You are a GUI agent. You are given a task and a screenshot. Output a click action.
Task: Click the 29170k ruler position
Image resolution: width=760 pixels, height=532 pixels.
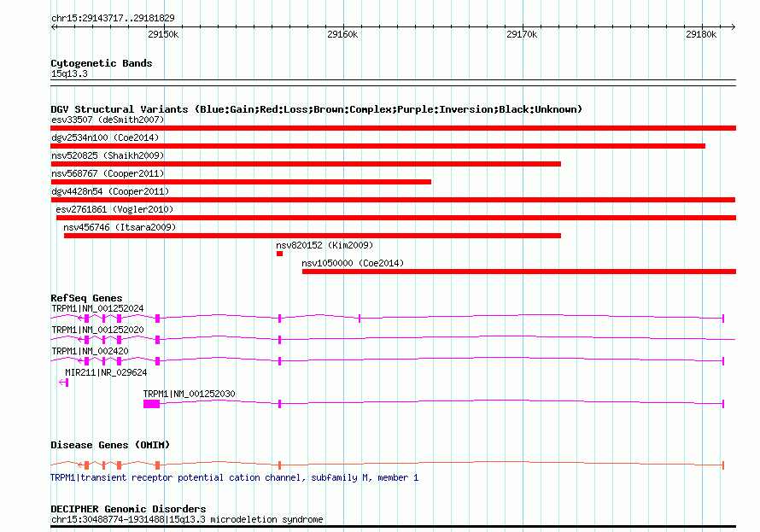[522, 34]
